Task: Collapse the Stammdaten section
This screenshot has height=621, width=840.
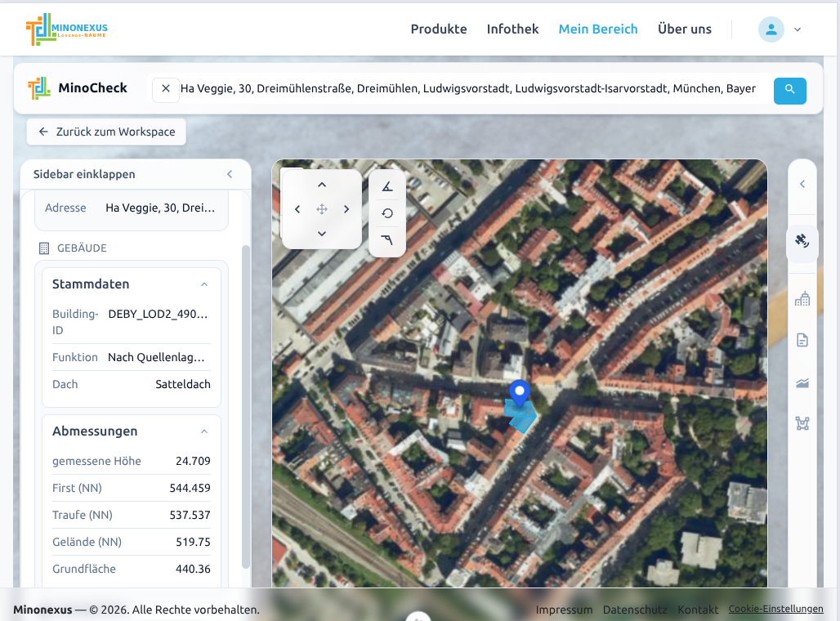Action: click(204, 284)
